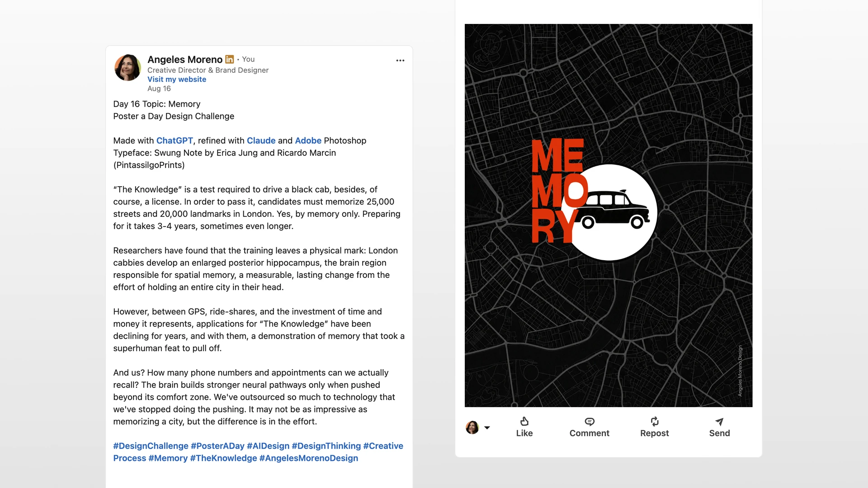Open the Visit my website link

click(177, 79)
